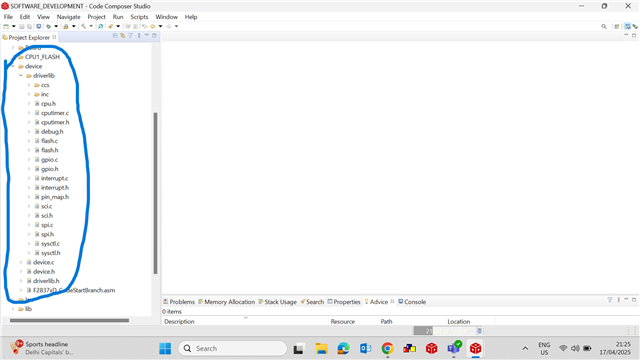Image resolution: width=640 pixels, height=360 pixels.
Task: Maximize the Project Explorer panel
Action: point(154,36)
